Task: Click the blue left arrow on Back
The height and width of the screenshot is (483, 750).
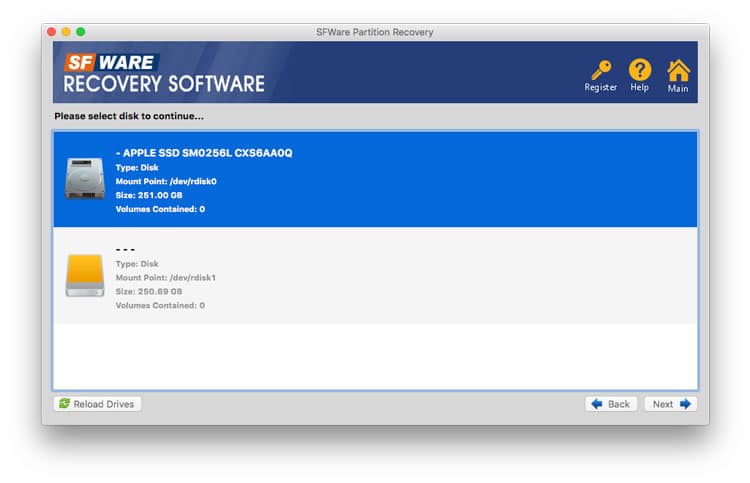Action: click(597, 404)
